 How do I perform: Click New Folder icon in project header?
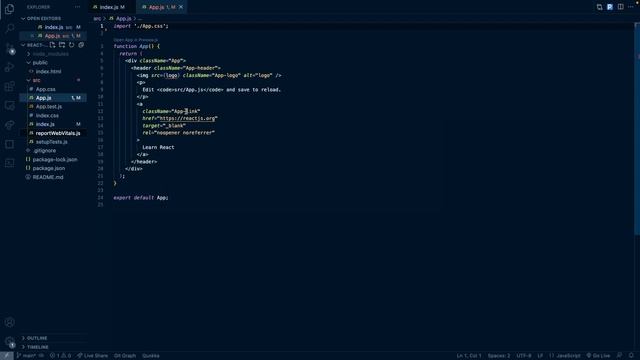(x=62, y=45)
